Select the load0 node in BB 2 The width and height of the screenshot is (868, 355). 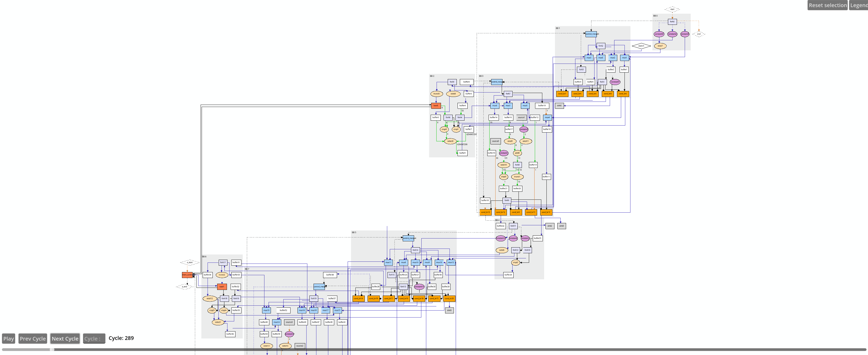click(x=436, y=105)
